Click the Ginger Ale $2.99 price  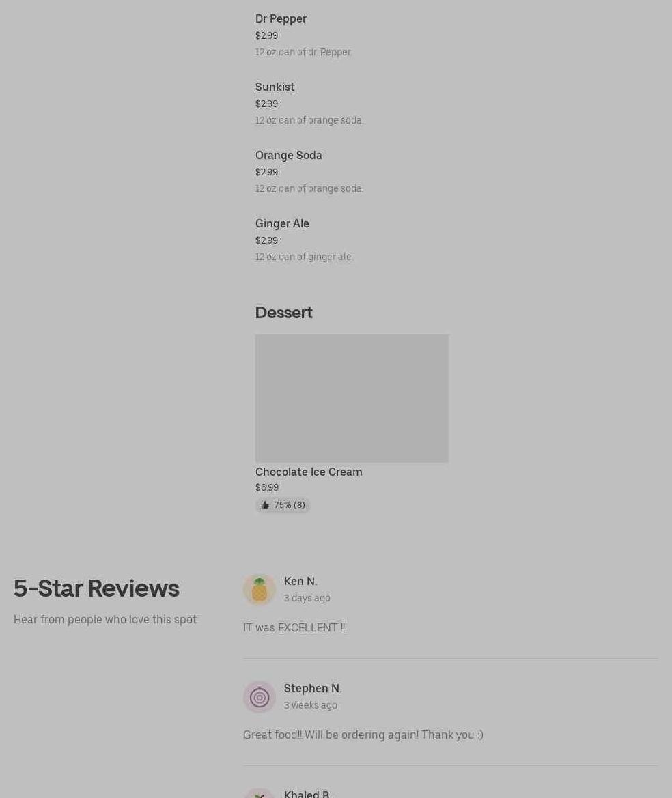(267, 240)
